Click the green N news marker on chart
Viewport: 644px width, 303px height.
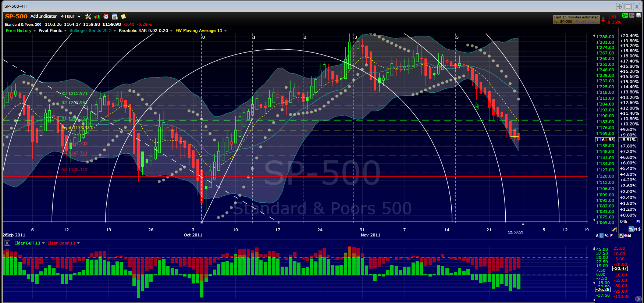click(x=477, y=107)
